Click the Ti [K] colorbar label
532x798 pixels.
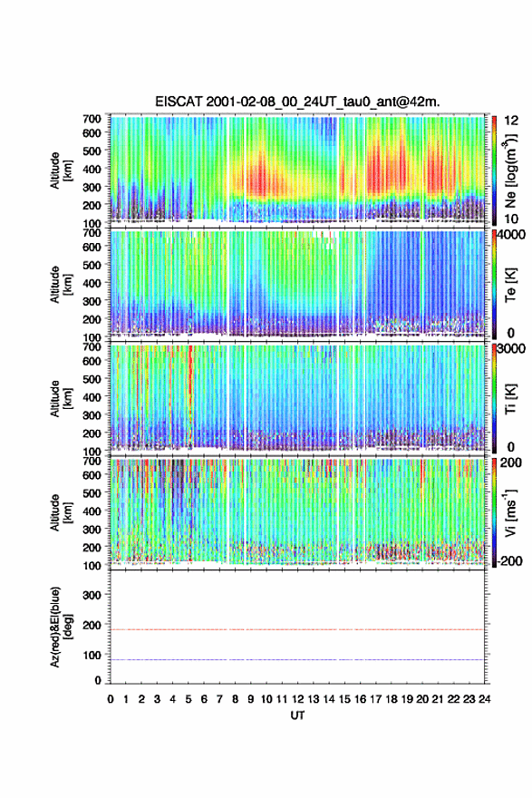tap(510, 399)
